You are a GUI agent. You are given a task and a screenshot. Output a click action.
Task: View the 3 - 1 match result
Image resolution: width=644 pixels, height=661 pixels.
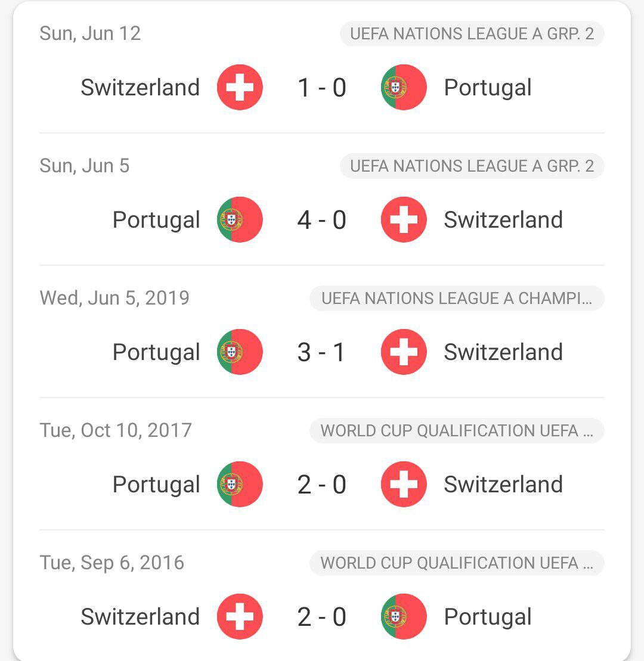[322, 352]
